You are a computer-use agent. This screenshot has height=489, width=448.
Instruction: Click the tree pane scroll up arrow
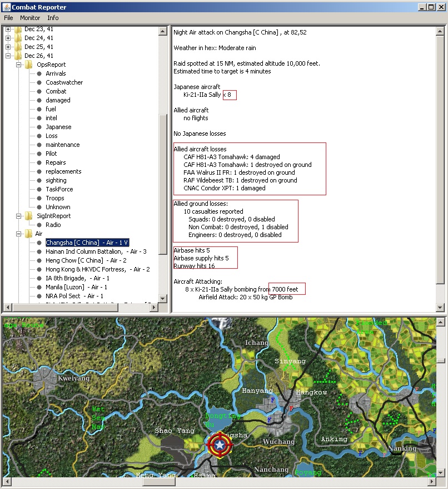[x=163, y=31]
